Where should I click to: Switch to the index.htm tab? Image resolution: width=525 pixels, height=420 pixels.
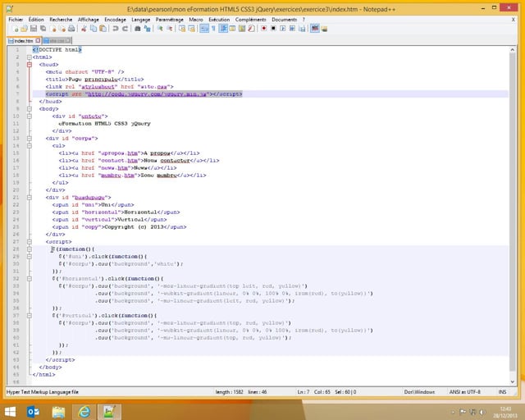pos(23,41)
